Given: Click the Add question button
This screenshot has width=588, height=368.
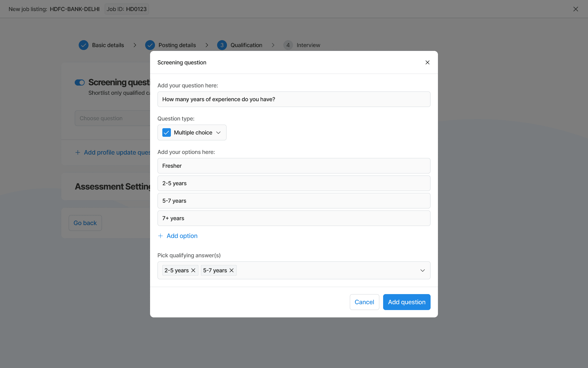Looking at the screenshot, I should [x=406, y=302].
